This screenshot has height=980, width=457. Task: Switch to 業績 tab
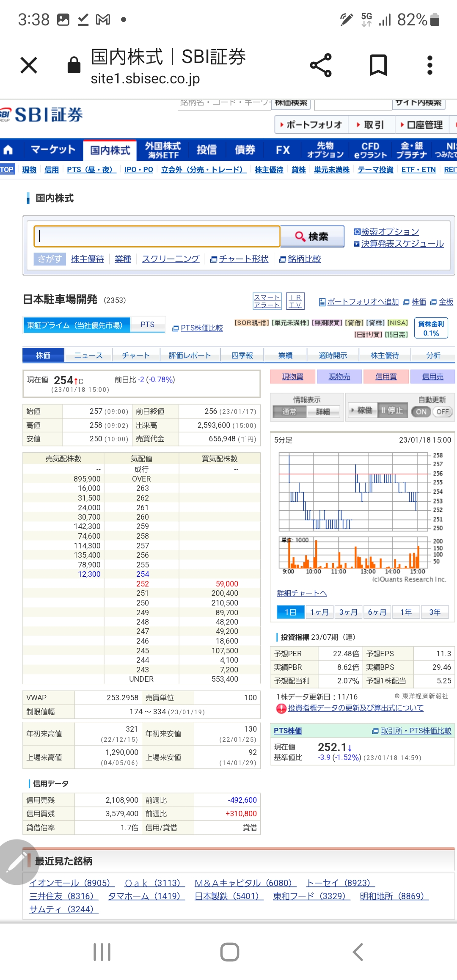[x=285, y=355]
